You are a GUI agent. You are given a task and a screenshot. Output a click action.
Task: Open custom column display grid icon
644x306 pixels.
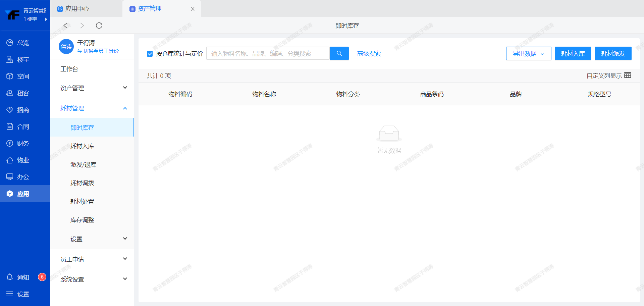click(628, 75)
